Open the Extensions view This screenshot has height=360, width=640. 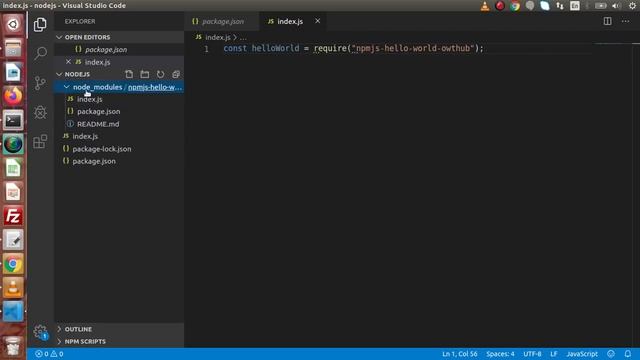(40, 141)
